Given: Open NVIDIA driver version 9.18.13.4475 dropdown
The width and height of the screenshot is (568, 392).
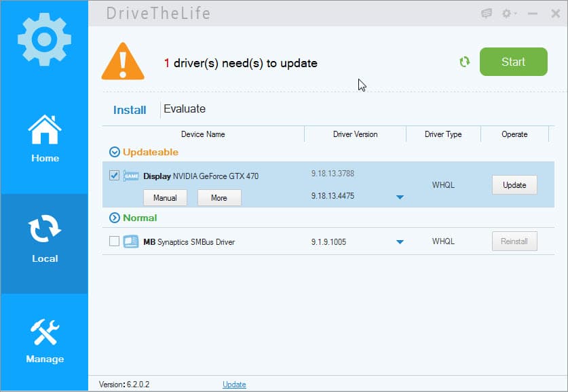Looking at the screenshot, I should click(x=400, y=197).
